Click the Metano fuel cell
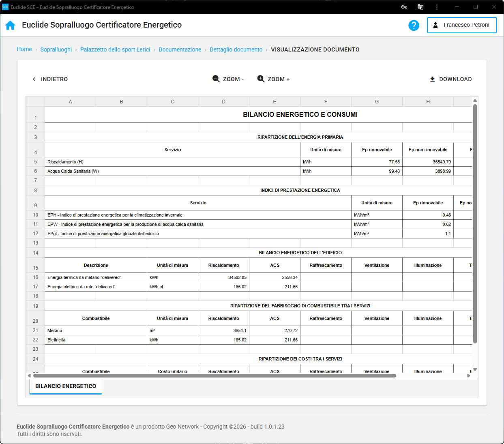This screenshot has height=444, width=504. (96, 330)
